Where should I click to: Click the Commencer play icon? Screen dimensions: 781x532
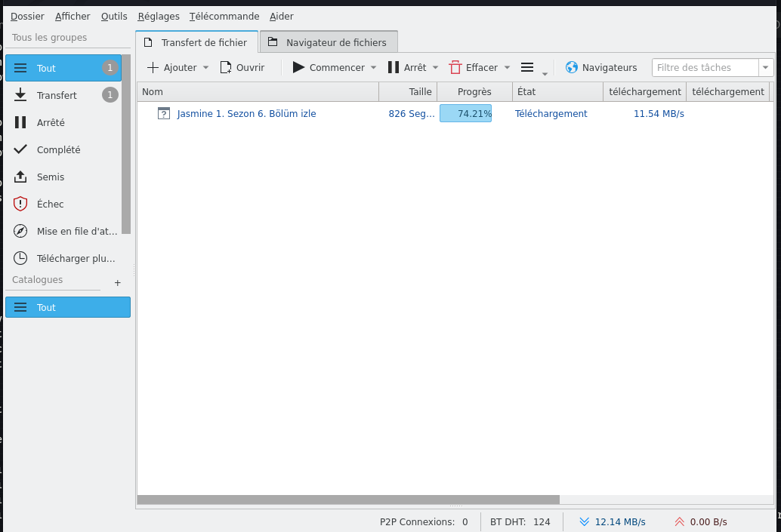pos(298,67)
